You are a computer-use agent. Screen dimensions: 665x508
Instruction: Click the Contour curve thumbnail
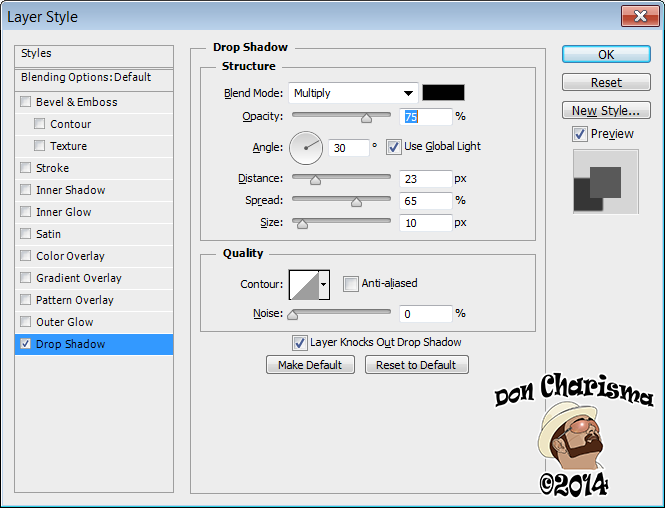(x=303, y=285)
